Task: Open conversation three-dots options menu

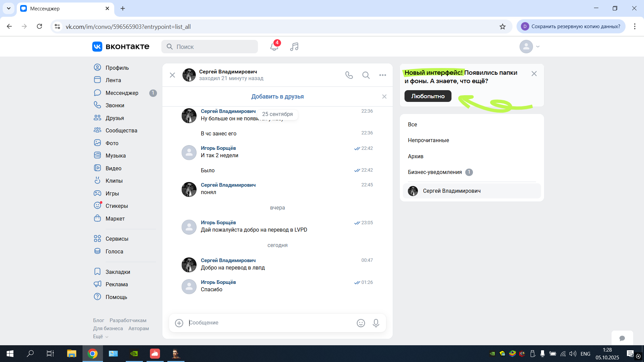Action: [x=382, y=75]
